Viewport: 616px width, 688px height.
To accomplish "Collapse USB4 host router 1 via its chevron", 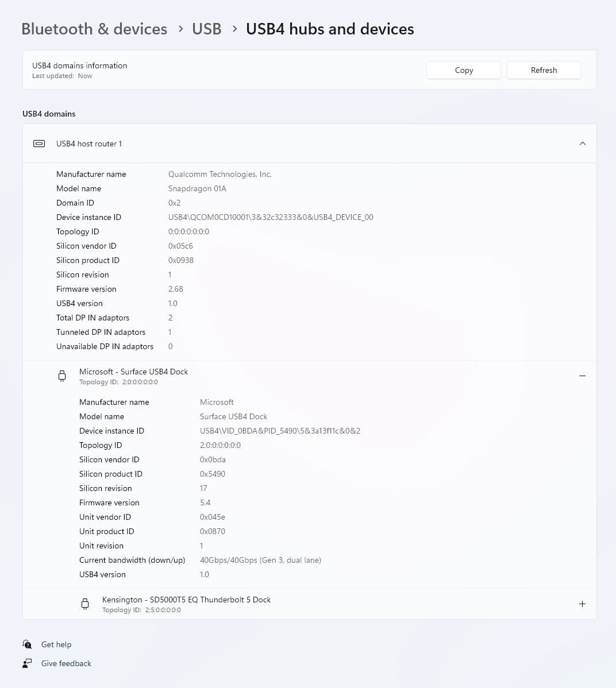I will tap(582, 144).
